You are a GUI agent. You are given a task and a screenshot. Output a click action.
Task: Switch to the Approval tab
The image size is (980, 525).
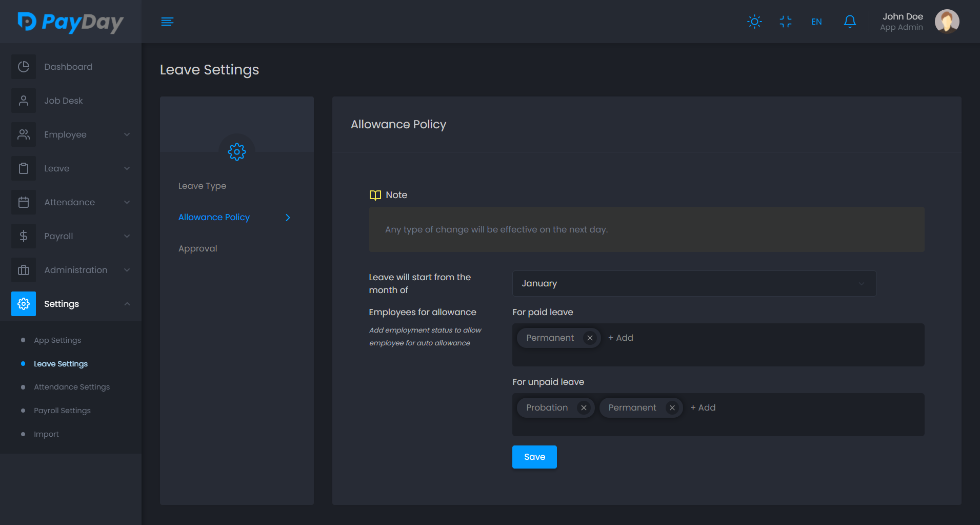(x=197, y=248)
